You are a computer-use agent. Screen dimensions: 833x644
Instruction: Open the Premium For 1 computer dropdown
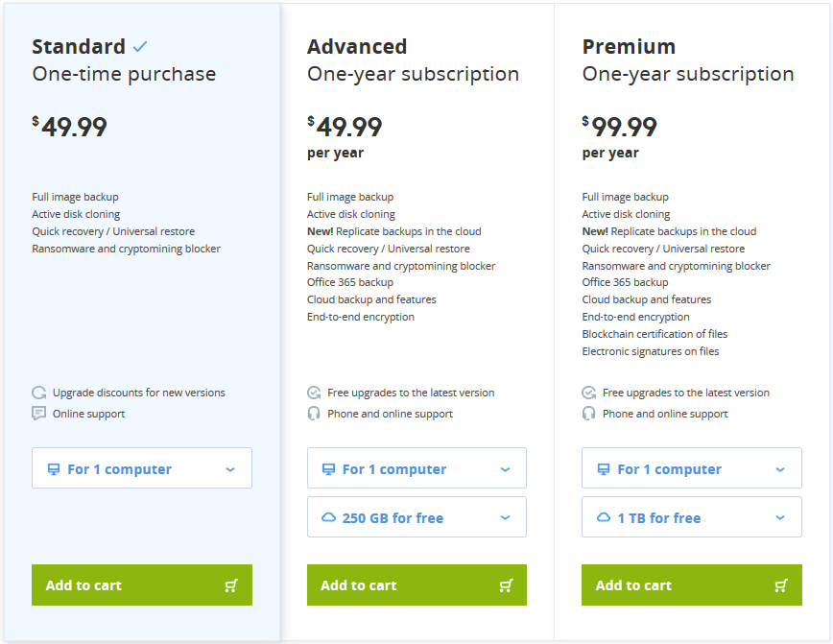coord(692,468)
